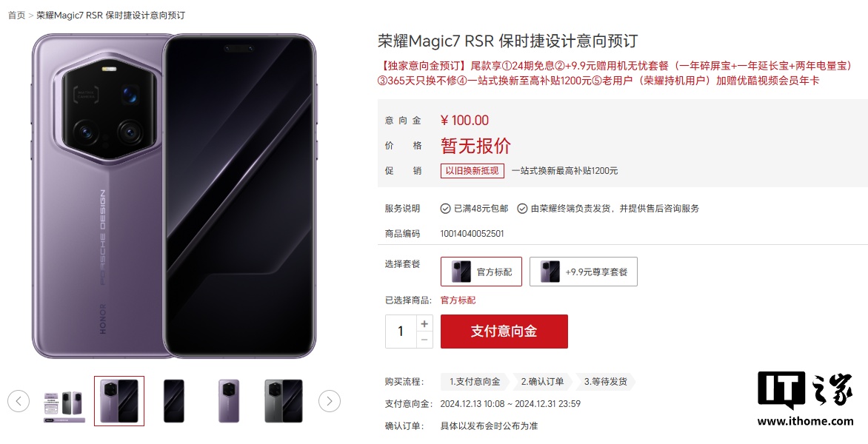Viewport: 868px width, 444px height.
Task: Select the purple back-only thumbnail
Action: tap(229, 401)
